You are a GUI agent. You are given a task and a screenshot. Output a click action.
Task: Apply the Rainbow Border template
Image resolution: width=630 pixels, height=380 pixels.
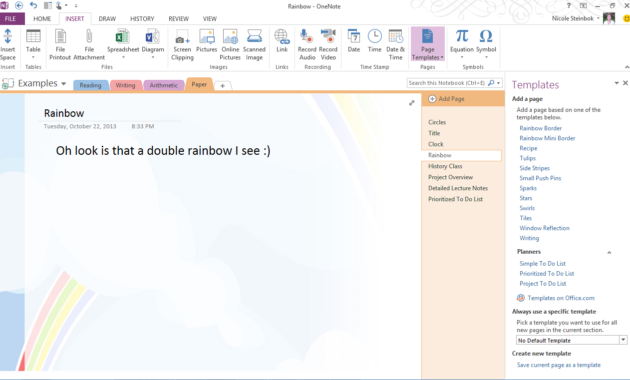coord(540,128)
